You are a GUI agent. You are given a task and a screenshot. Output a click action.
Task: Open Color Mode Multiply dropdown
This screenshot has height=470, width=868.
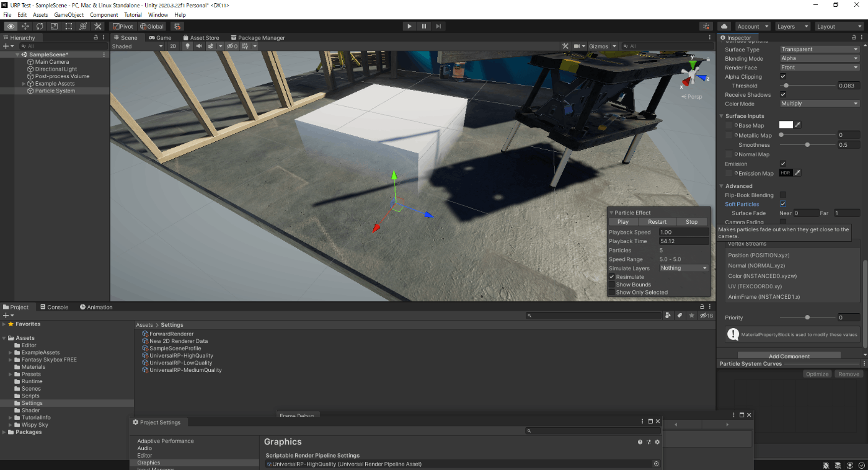pyautogui.click(x=819, y=104)
